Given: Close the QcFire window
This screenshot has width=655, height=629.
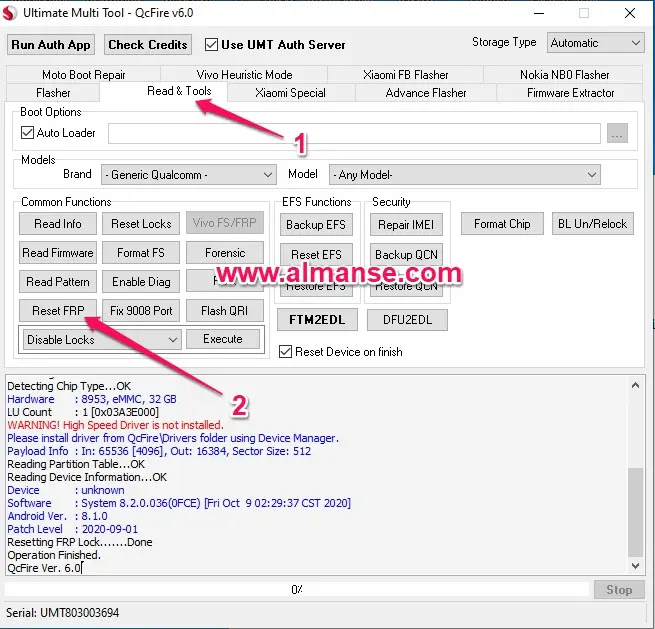Looking at the screenshot, I should click(630, 13).
